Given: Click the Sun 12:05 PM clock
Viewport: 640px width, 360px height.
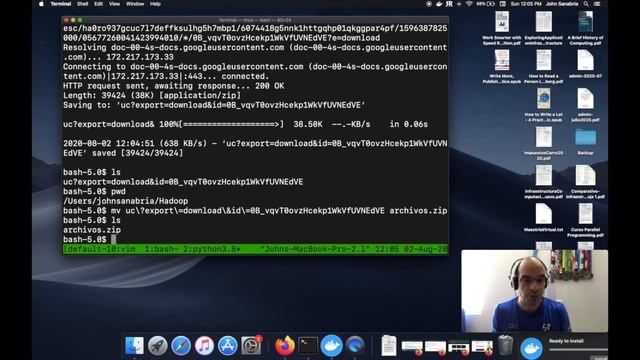Looking at the screenshot, I should (526, 4).
